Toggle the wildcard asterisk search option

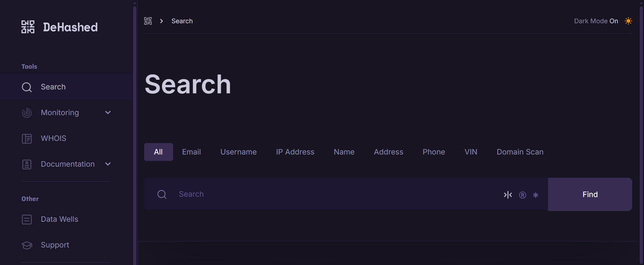point(536,195)
